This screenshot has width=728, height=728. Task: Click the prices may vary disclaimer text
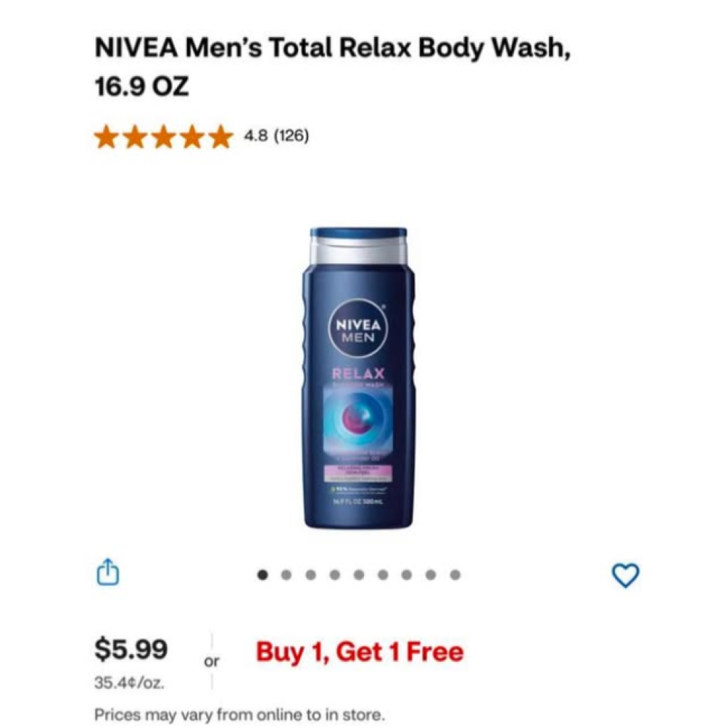click(240, 714)
